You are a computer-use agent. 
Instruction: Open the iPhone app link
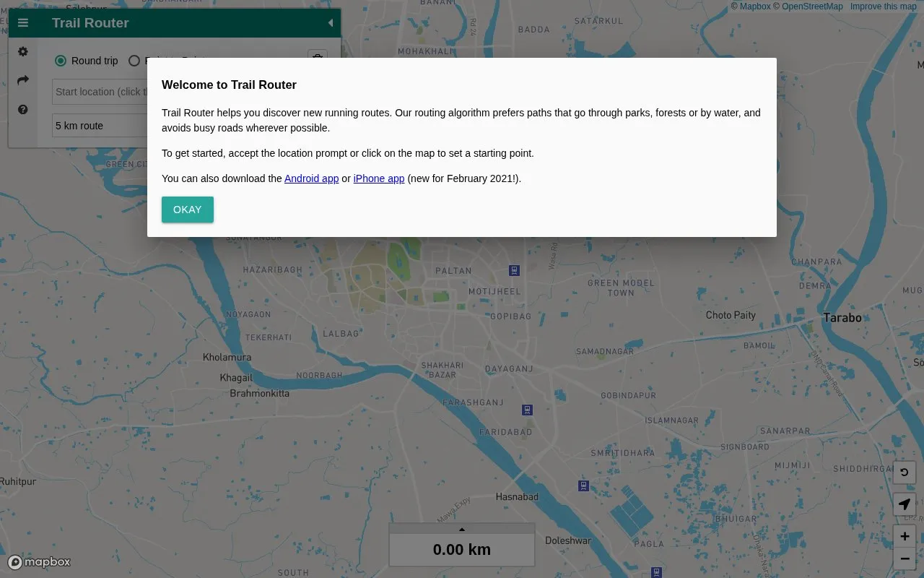379,178
